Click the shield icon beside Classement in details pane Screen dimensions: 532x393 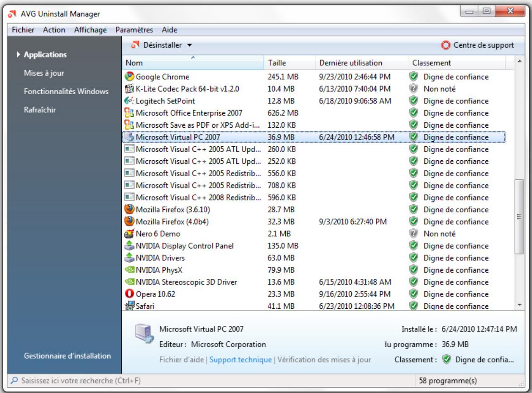coord(447,359)
